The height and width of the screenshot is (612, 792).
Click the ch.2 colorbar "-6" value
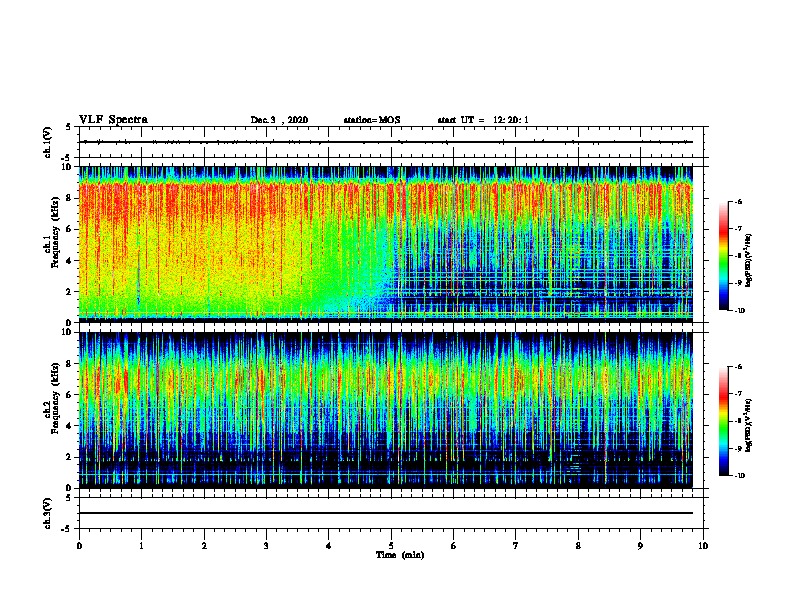pos(739,367)
